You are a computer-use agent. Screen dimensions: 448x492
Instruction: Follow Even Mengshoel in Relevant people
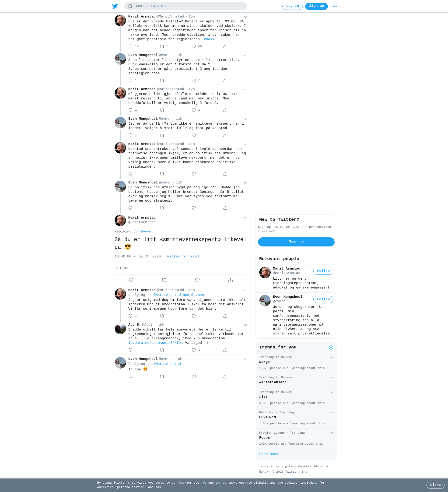coord(323,299)
